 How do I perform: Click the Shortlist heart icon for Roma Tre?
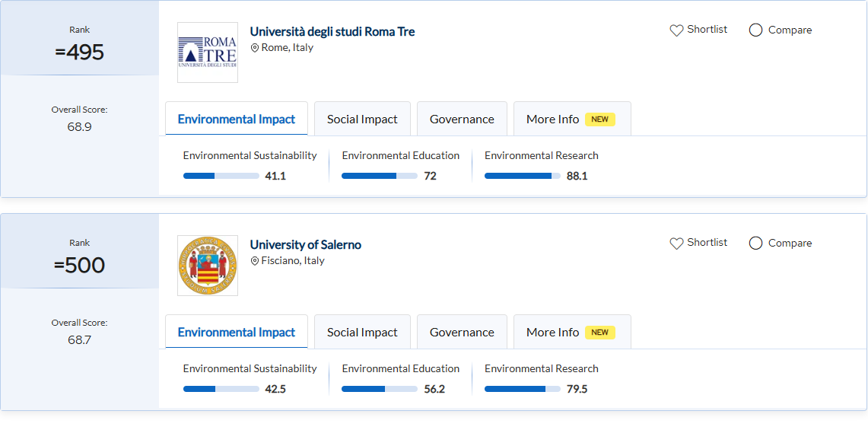pyautogui.click(x=676, y=30)
